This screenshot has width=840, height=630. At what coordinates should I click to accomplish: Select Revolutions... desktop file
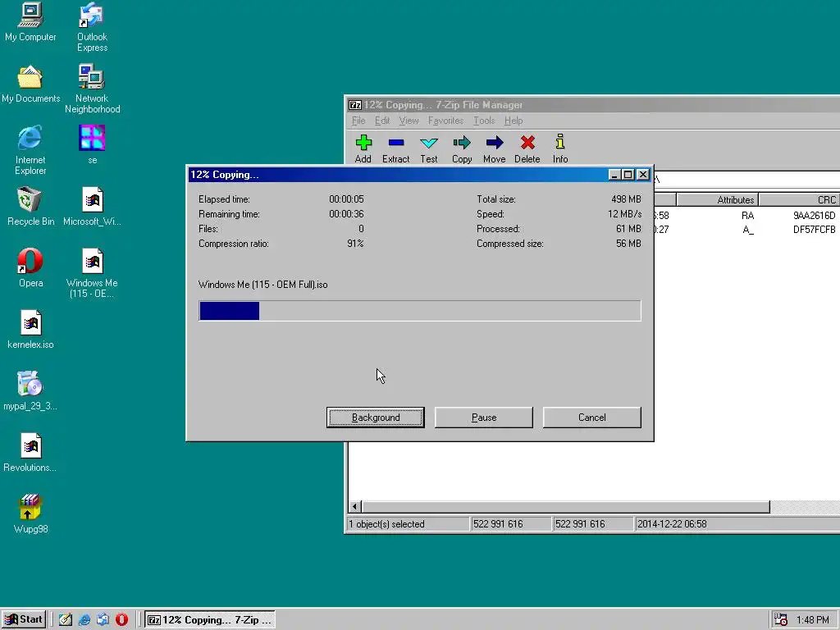click(30, 453)
